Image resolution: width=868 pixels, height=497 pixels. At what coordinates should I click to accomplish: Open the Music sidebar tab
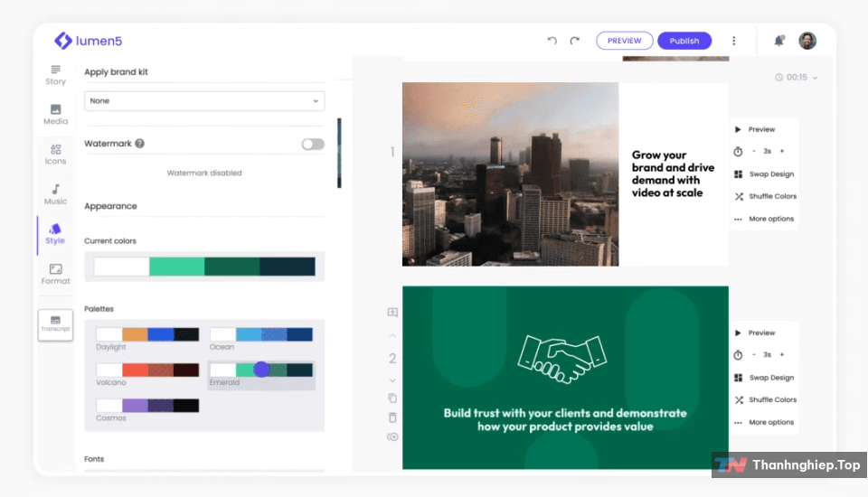(x=55, y=194)
